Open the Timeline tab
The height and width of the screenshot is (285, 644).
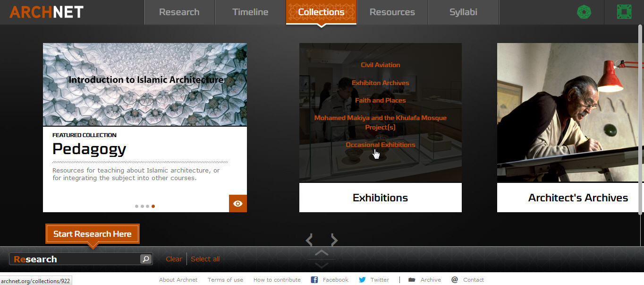[250, 12]
